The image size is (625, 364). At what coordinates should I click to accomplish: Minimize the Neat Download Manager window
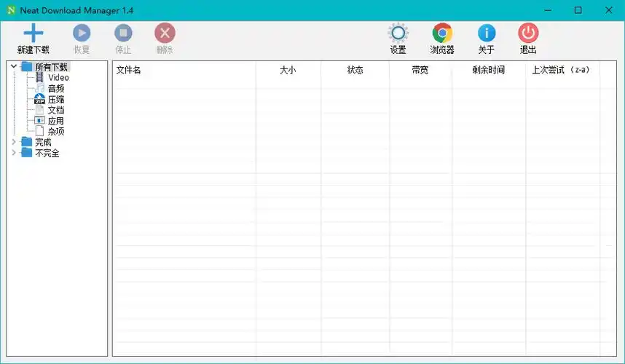pyautogui.click(x=548, y=10)
